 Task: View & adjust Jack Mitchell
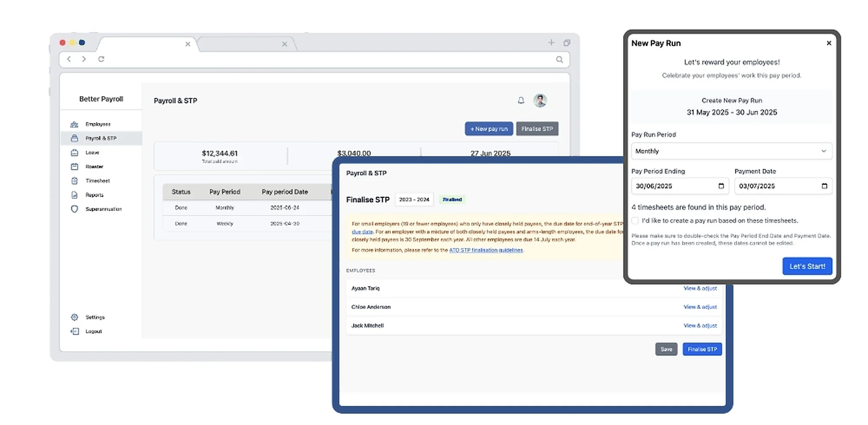coord(700,326)
